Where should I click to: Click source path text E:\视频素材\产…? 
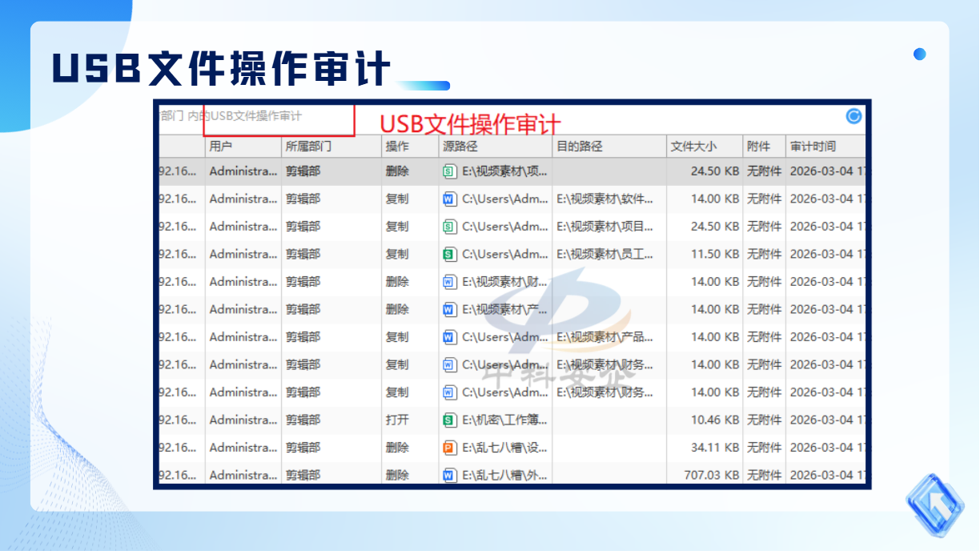point(505,309)
